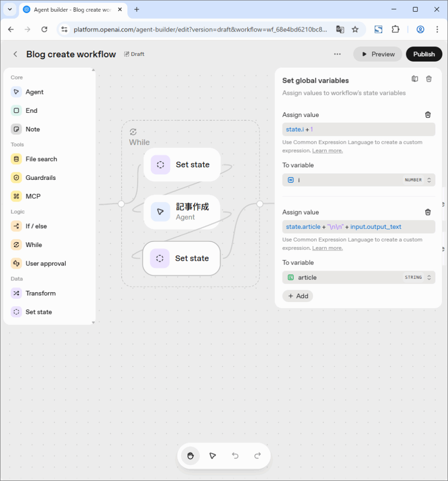Open the three-dot more options menu
Screen dimensions: 448x481
[337, 54]
